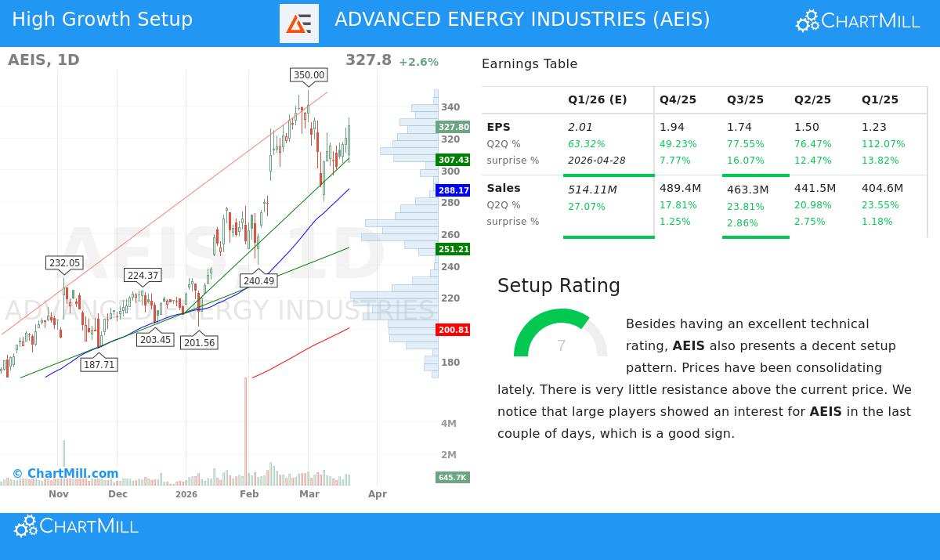Toggle the 350.00 peak price annotation

tap(308, 75)
